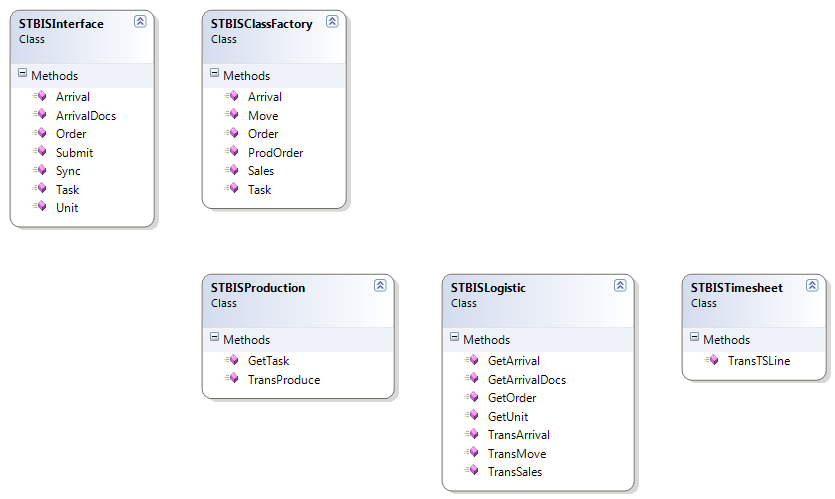Image resolution: width=835 pixels, height=499 pixels.
Task: Collapse the STBISClassFactory class using its chevron
Action: tap(332, 21)
